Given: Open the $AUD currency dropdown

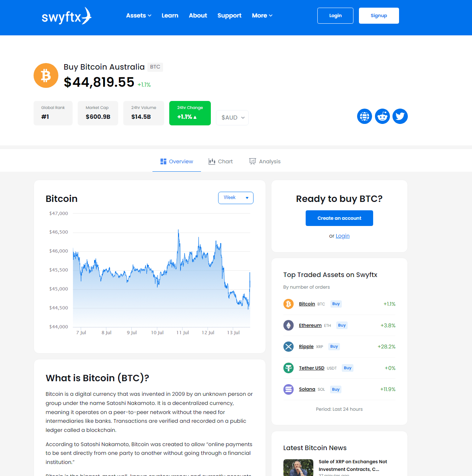Looking at the screenshot, I should (232, 118).
